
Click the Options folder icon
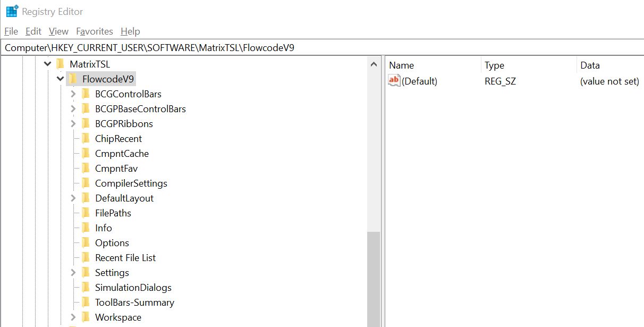pyautogui.click(x=86, y=243)
